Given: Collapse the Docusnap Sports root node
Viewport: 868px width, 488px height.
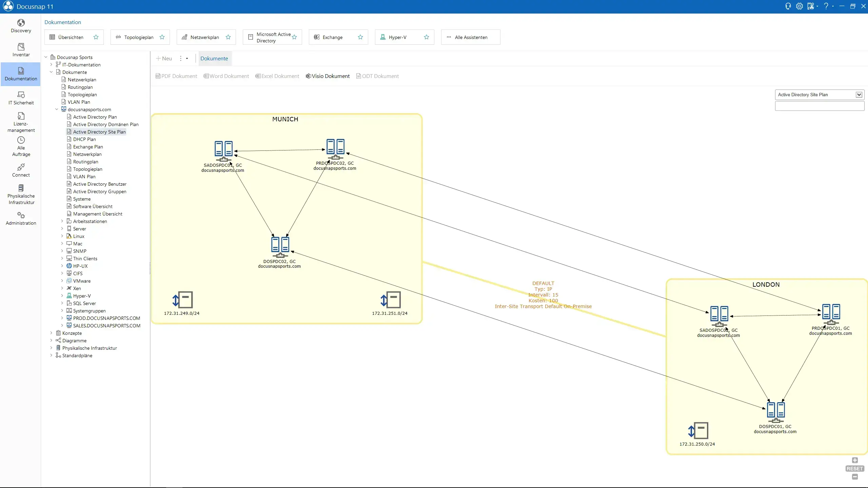Looking at the screenshot, I should pos(46,57).
